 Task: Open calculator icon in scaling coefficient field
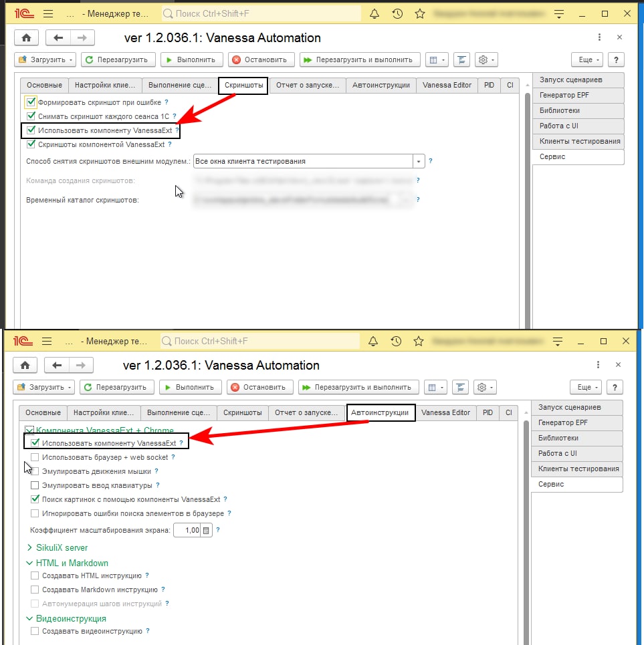pyautogui.click(x=206, y=530)
